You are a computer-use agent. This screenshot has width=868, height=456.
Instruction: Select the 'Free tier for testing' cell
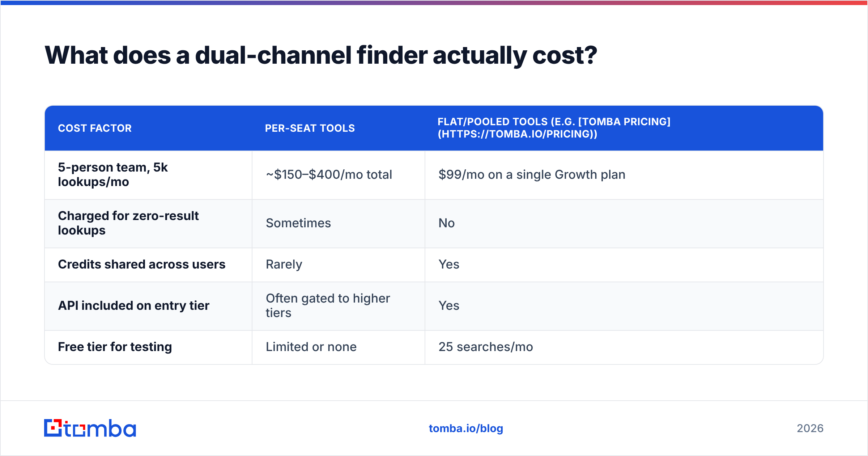tap(148, 347)
